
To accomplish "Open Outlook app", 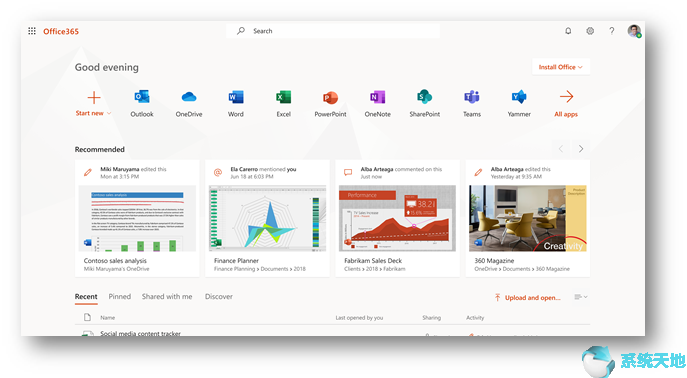I will tap(142, 97).
